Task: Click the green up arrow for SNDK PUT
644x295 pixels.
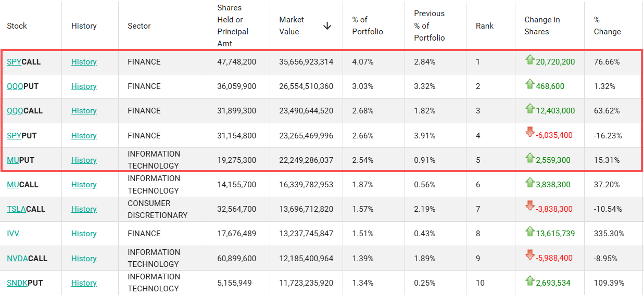Action: pos(530,281)
